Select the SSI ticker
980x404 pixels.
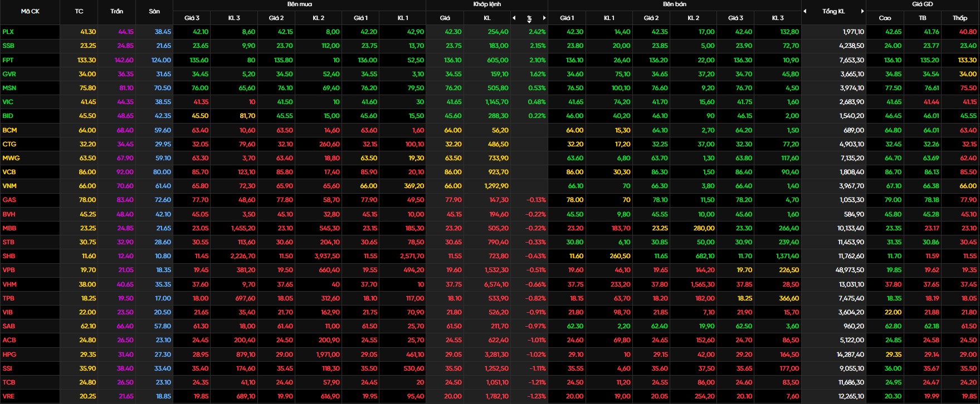click(x=7, y=368)
